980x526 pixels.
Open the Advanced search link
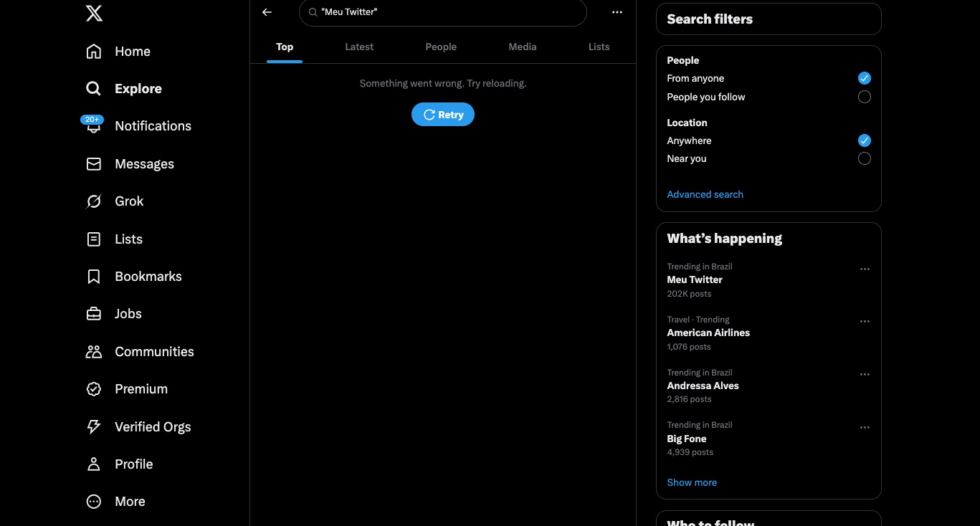[705, 194]
